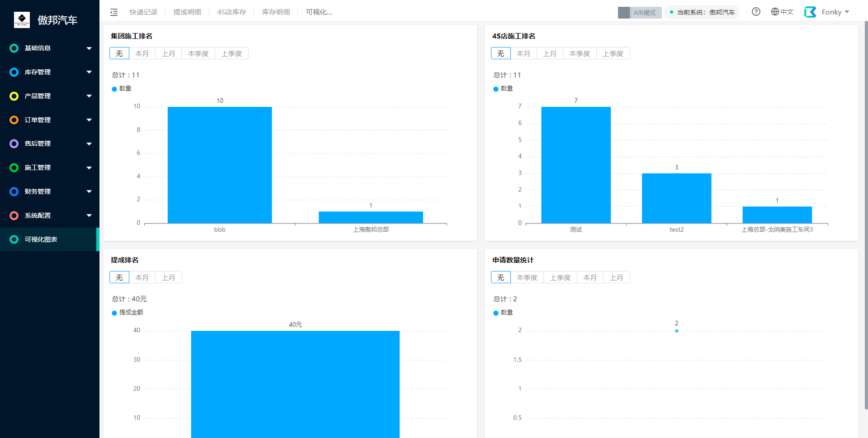Image resolution: width=868 pixels, height=438 pixels.
Task: Click the 施工管理 green circle icon
Action: pyautogui.click(x=14, y=167)
